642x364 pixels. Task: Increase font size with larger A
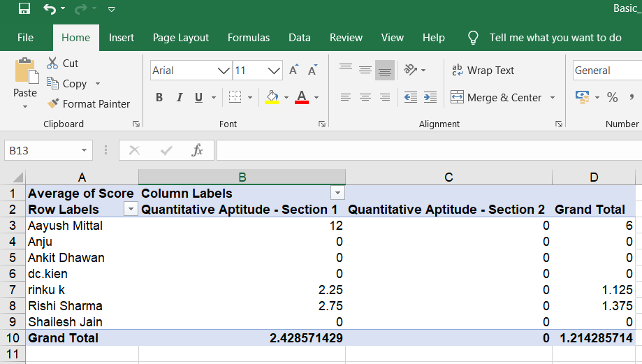point(293,70)
